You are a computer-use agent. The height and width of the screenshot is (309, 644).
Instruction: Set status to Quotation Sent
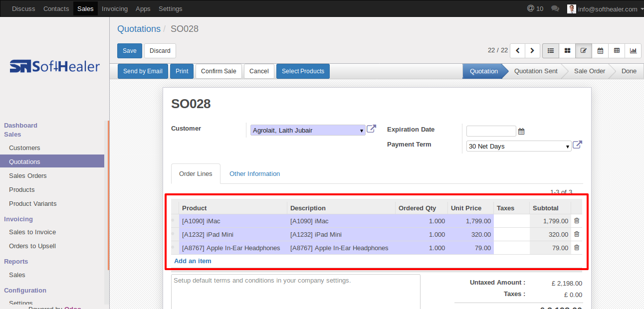point(536,71)
